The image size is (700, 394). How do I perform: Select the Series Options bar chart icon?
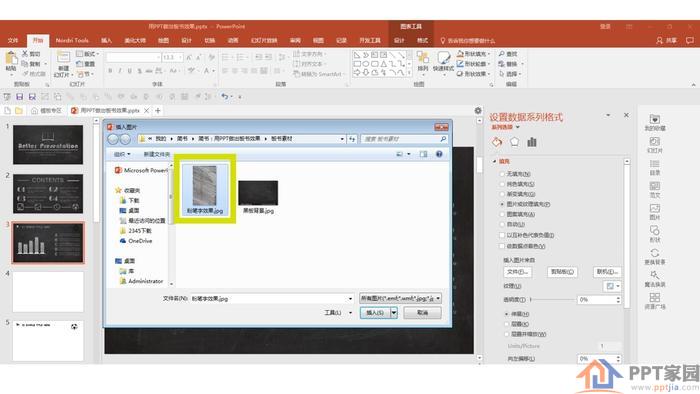point(532,142)
